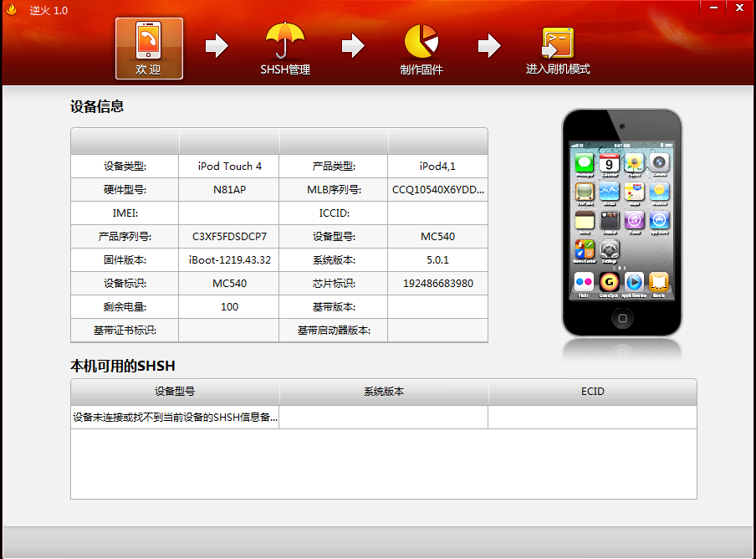Sort SHSH table by ECID column
This screenshot has height=559, width=756.
point(593,392)
